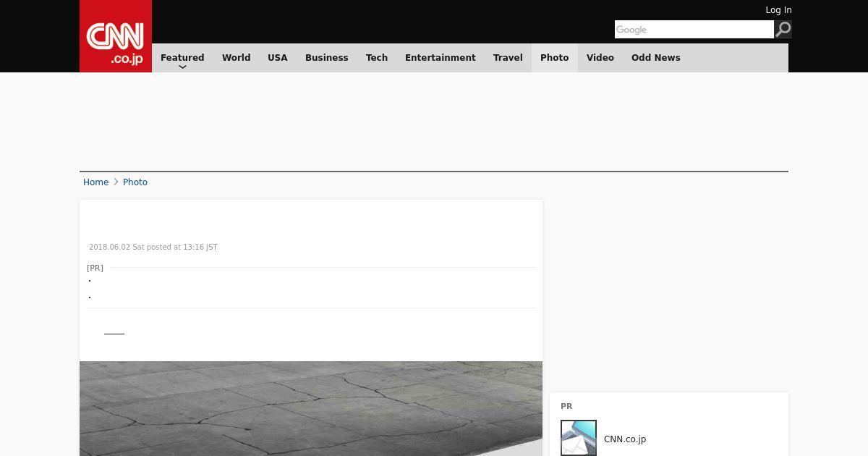Focus the Google search input field
This screenshot has height=456, width=868.
click(694, 29)
